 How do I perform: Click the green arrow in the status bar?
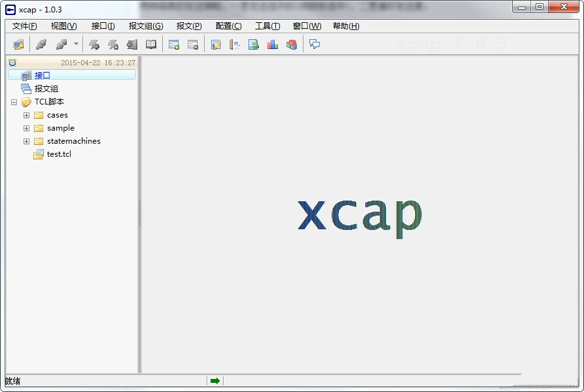pos(214,380)
